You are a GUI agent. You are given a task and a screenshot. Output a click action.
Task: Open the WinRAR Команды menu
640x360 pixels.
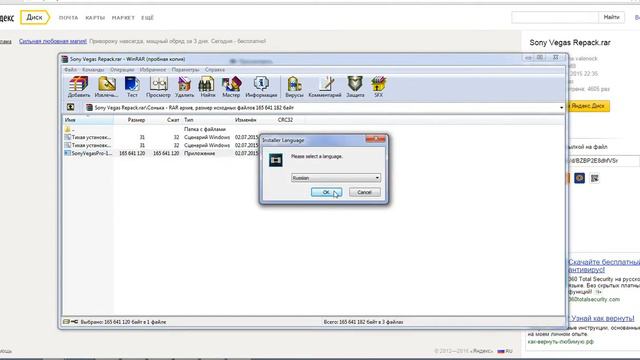93,70
